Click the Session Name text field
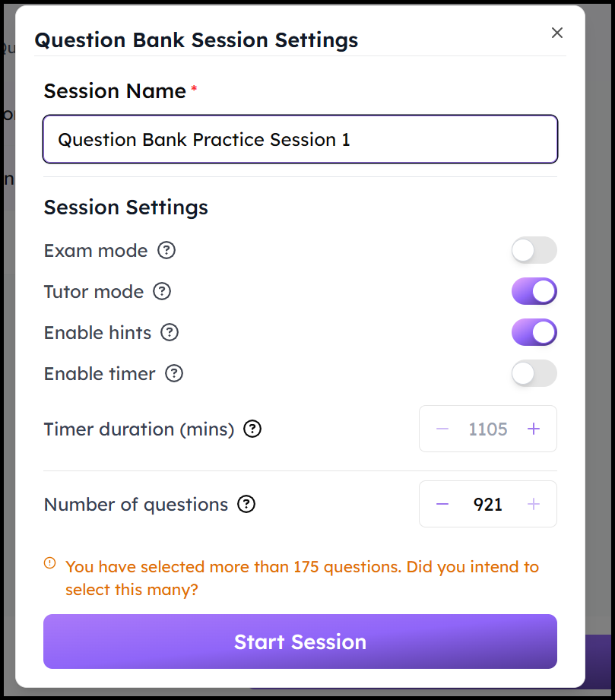Viewport: 615px width, 700px height. click(300, 139)
